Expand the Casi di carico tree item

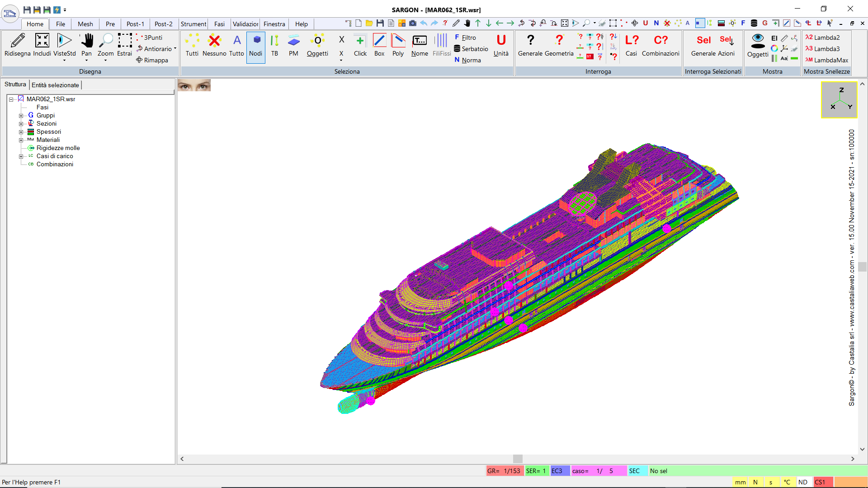[21, 155]
